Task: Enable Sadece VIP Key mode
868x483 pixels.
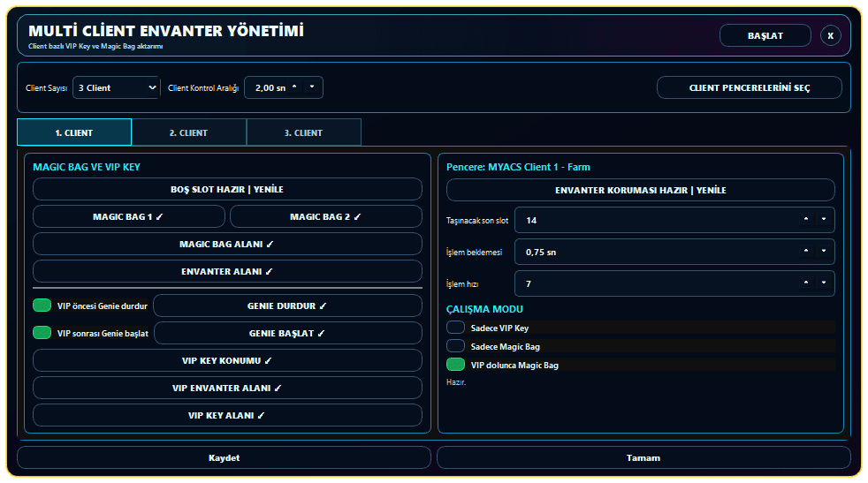Action: pyautogui.click(x=455, y=328)
